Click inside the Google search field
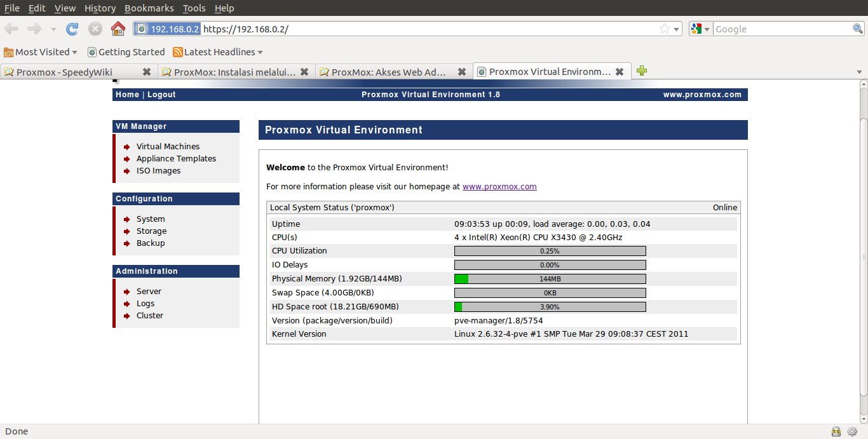The image size is (868, 439). point(782,29)
